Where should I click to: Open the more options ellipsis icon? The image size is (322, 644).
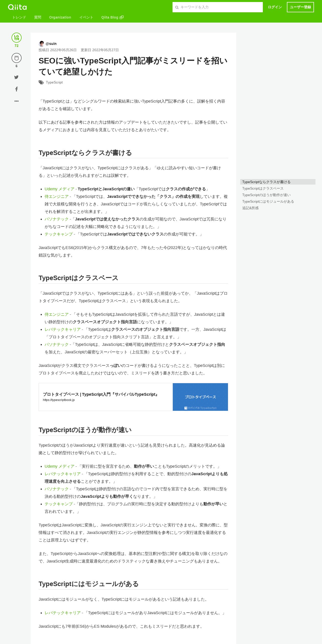click(x=17, y=101)
